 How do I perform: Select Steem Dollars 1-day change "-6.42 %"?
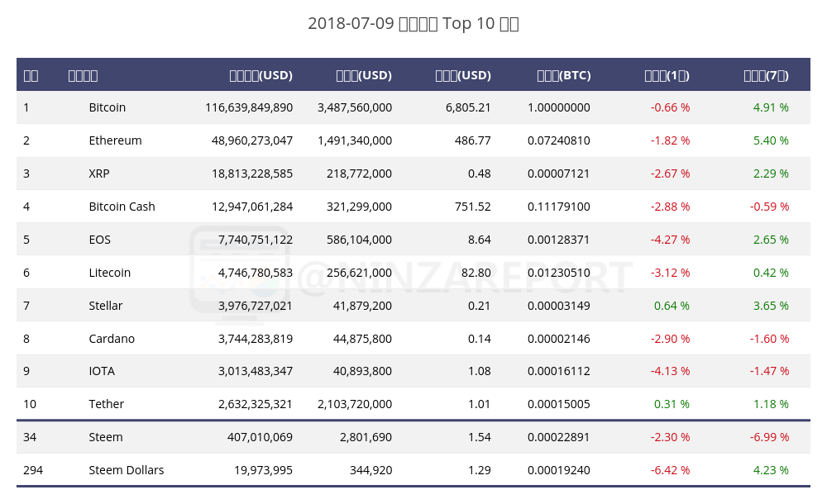(670, 470)
